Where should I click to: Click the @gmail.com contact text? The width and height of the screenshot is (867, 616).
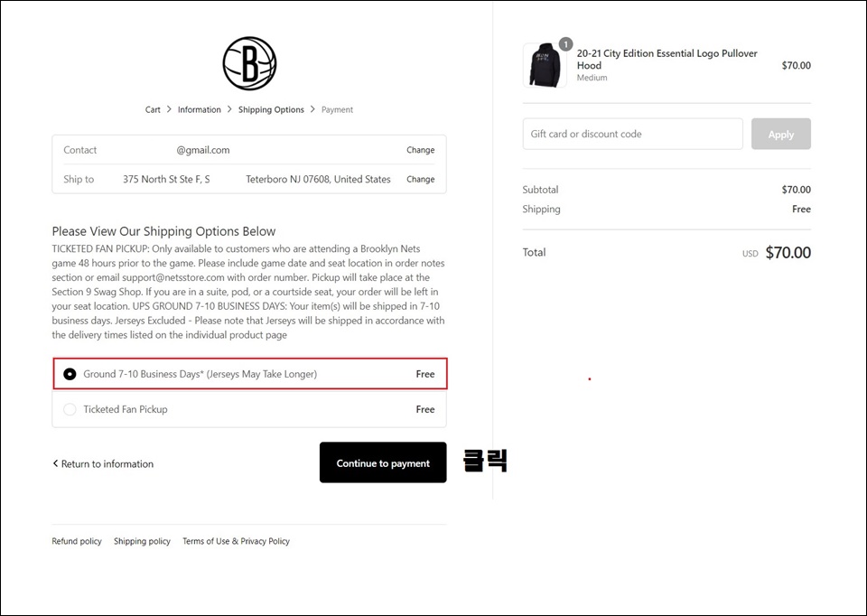[x=203, y=150]
